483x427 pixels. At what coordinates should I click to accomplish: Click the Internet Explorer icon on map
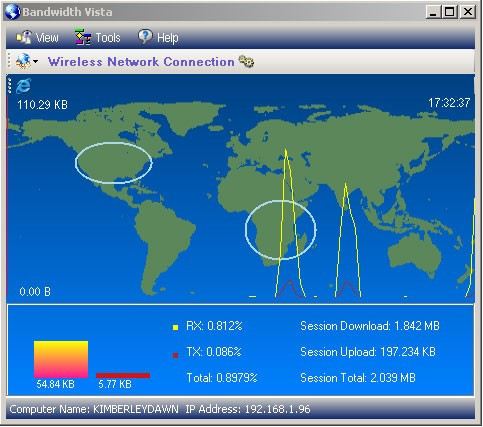tap(24, 86)
